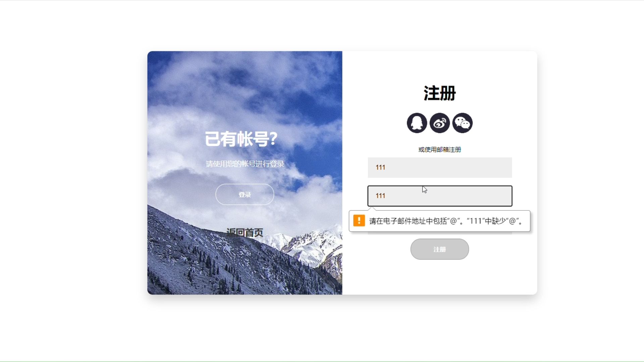The image size is (644, 362).
Task: Click the 返回首页 (Return to Homepage) link
Action: (245, 232)
